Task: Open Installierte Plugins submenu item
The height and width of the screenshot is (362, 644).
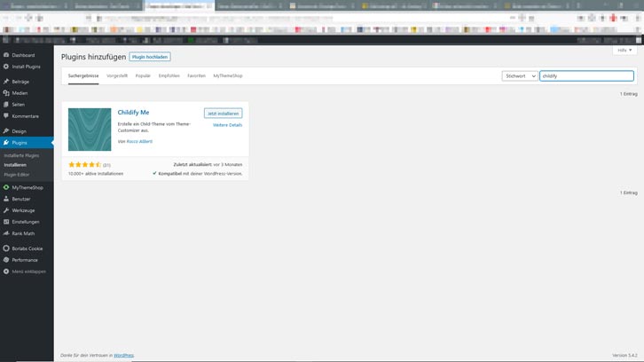Action: click(21, 155)
